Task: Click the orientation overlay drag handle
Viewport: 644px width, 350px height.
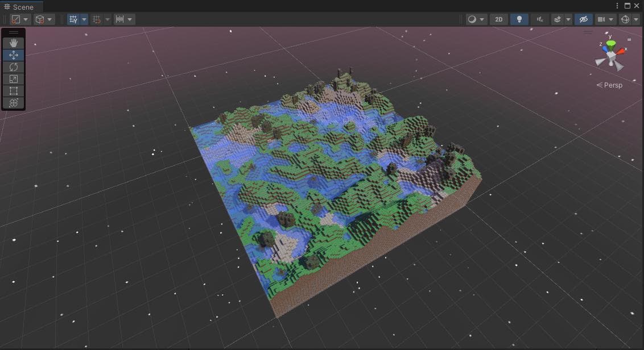Action: [x=588, y=32]
